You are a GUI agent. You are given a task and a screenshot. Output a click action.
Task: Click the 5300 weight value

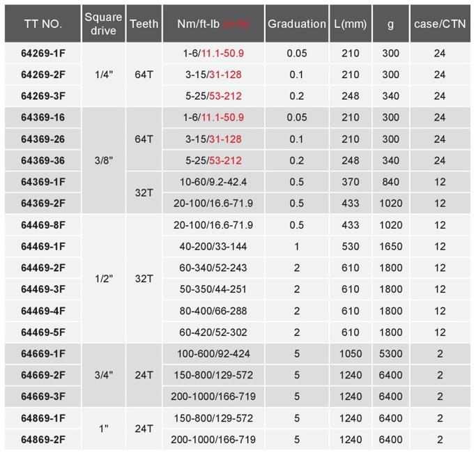coord(391,354)
